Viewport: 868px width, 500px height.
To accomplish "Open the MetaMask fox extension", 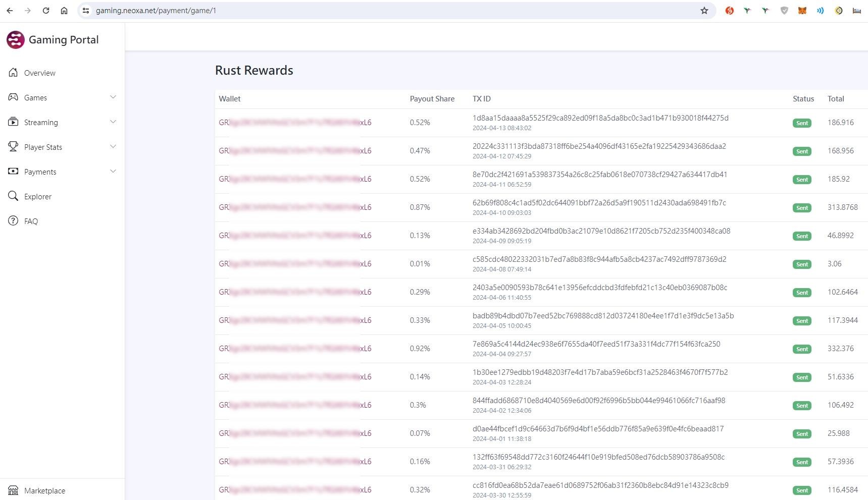I will (x=802, y=11).
